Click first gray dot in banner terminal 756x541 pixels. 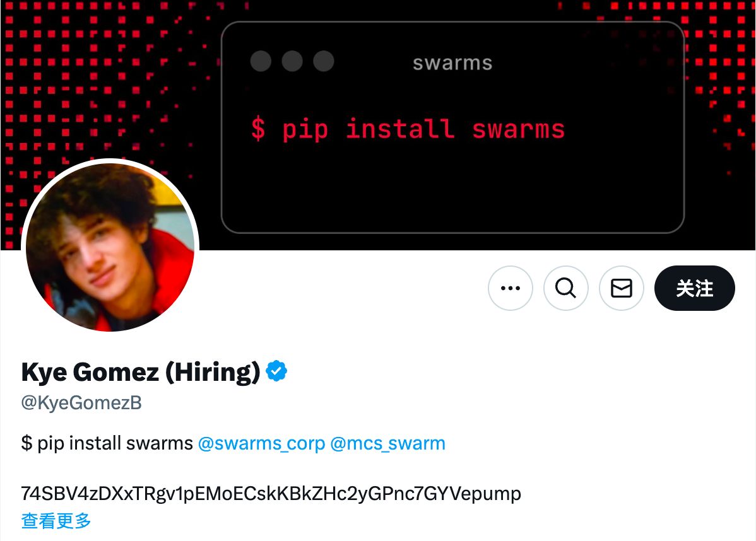point(261,61)
